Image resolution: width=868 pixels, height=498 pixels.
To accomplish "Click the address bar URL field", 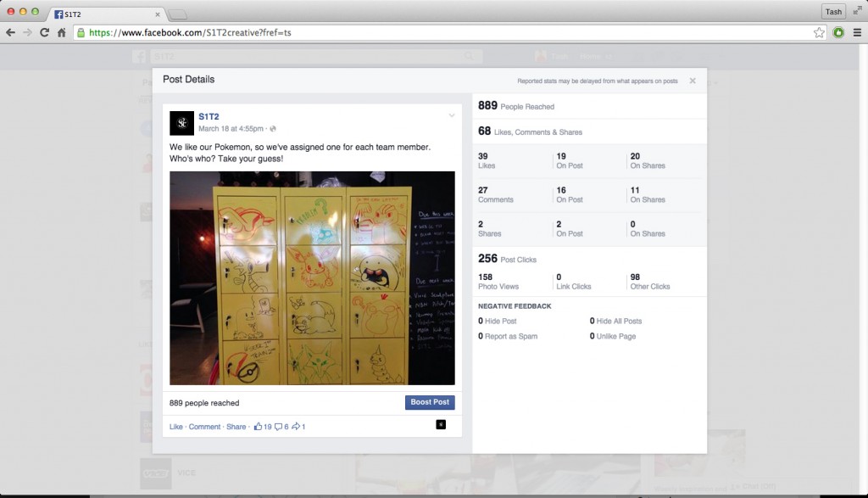I will [448, 33].
